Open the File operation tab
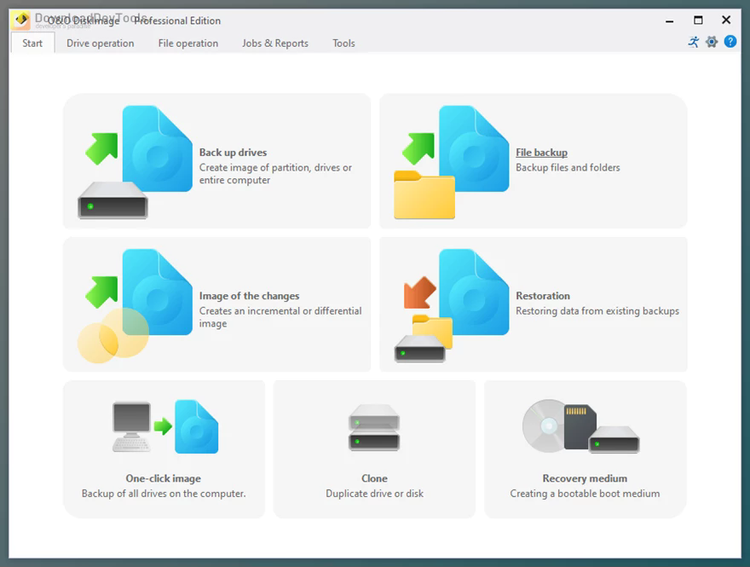Viewport: 750px width, 567px height. click(188, 43)
